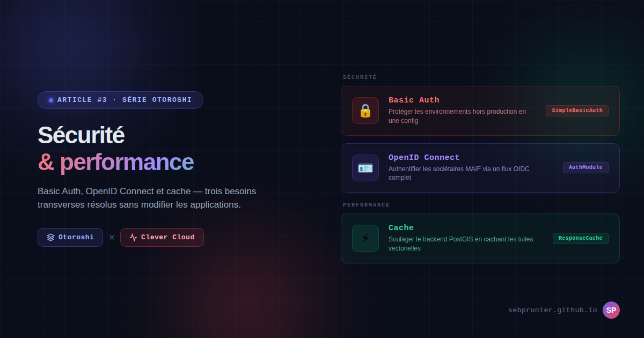
Task: Click the Basic Auth card title
Action: tap(414, 100)
